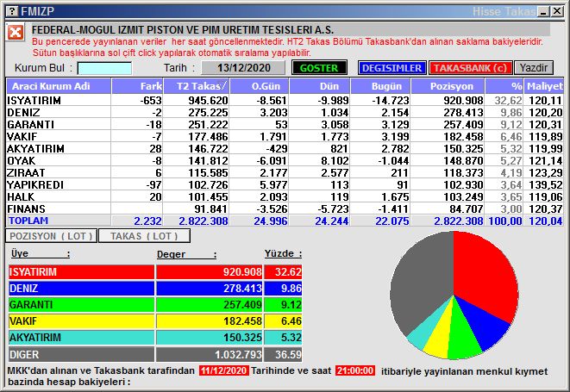The image size is (570, 392).
Task: Click the red TAKASBANK (c) button
Action: tap(470, 68)
